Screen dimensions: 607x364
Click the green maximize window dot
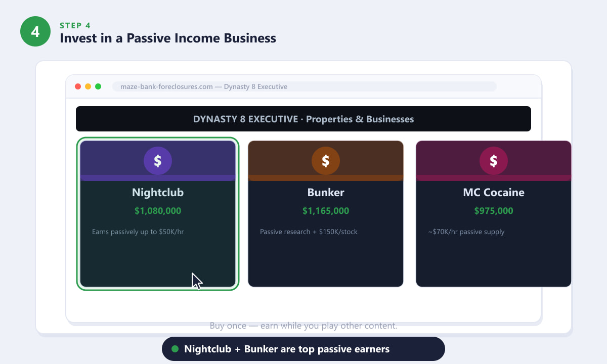pyautogui.click(x=98, y=86)
